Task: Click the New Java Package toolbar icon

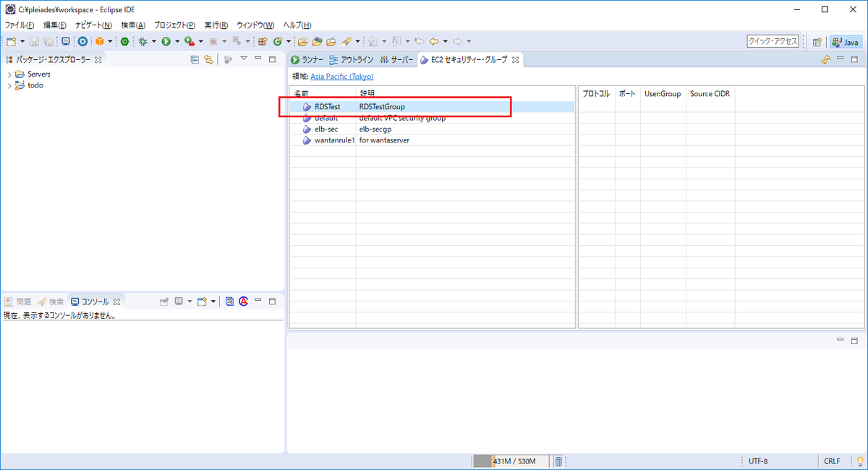Action: pos(261,42)
